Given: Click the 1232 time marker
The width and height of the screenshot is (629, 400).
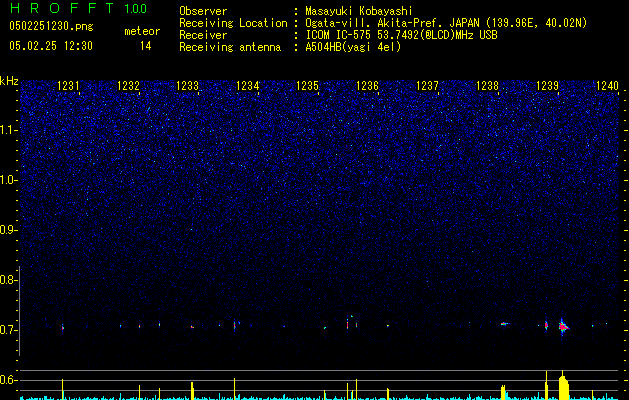Looking at the screenshot, I should 128,86.
